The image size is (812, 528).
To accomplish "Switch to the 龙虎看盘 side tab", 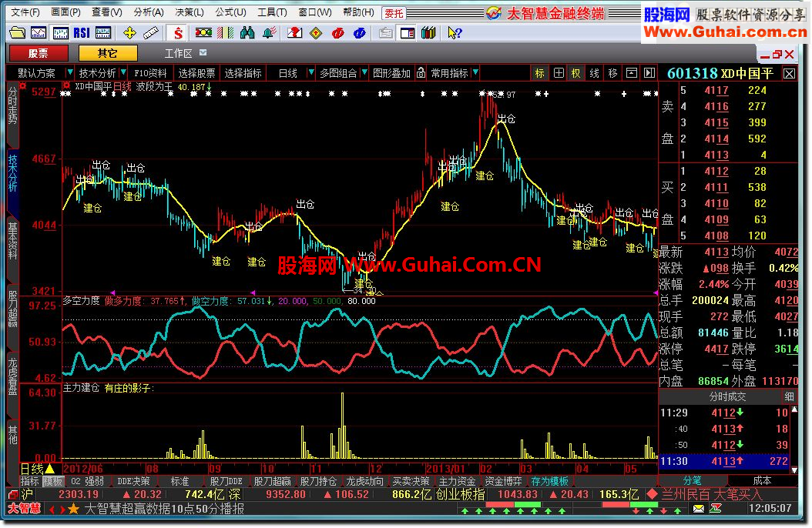I will tap(12, 376).
